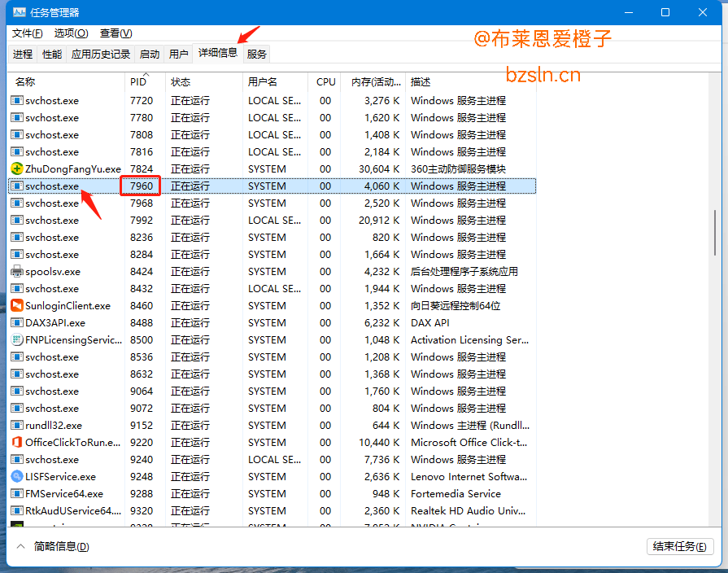Select description DAX API
The width and height of the screenshot is (728, 573).
click(x=430, y=322)
